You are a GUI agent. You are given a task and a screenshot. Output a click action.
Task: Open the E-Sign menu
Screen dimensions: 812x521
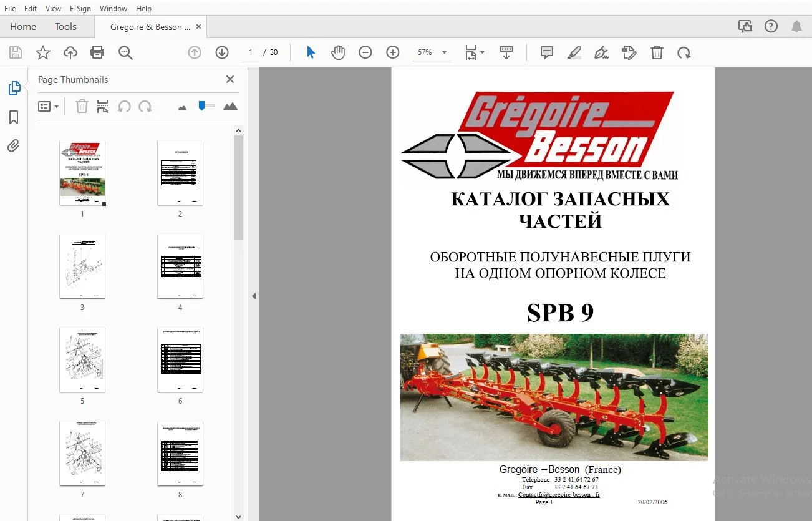point(80,9)
